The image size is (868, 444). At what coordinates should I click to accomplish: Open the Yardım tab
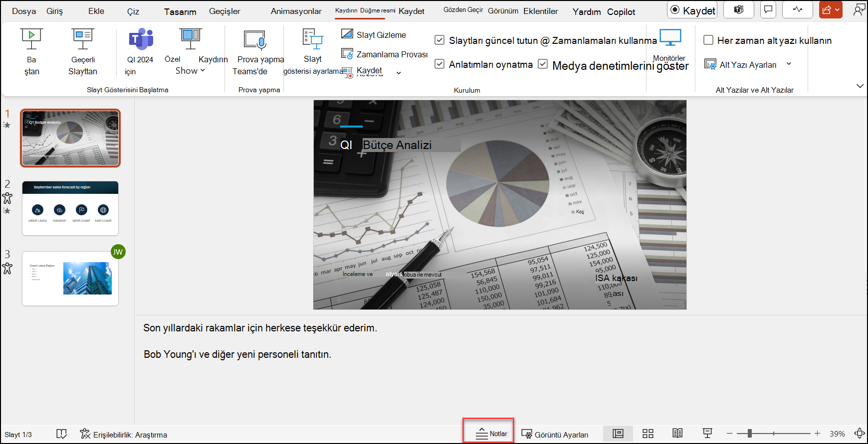pyautogui.click(x=587, y=11)
